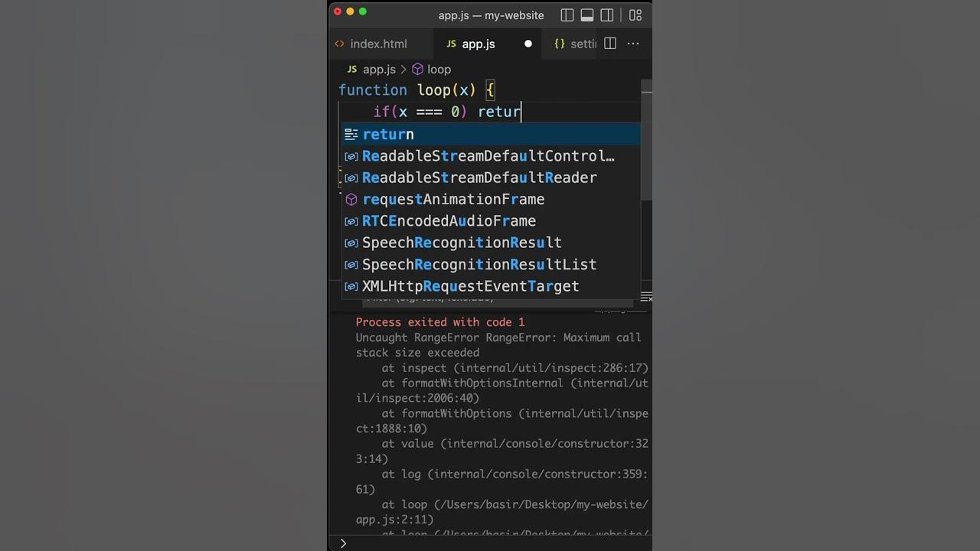The image size is (980, 551).
Task: Select the app.js editor tab
Action: [x=479, y=44]
